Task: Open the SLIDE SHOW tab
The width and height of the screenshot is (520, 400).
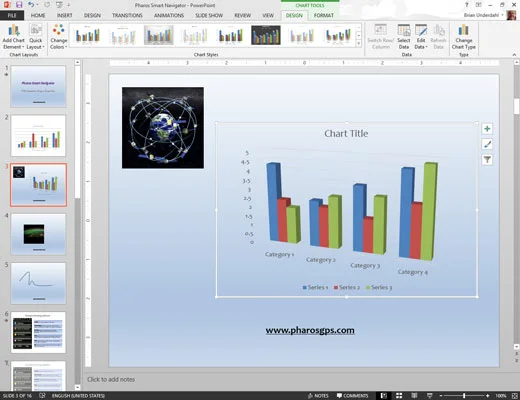Action: [209, 15]
